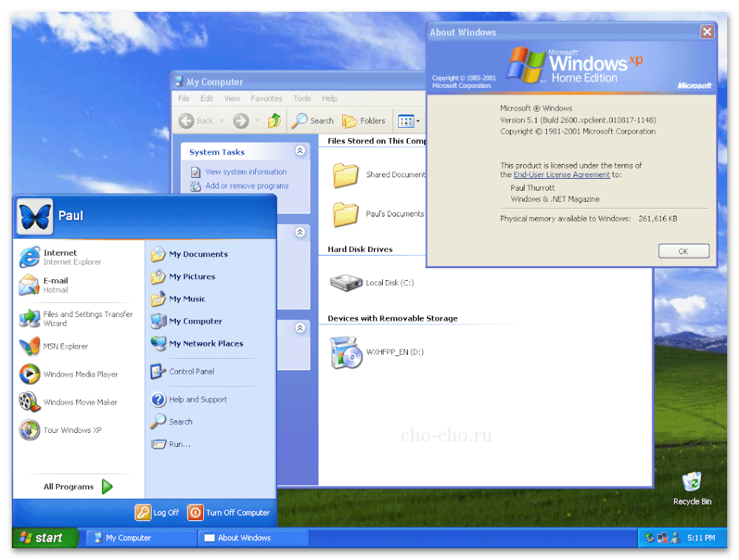Image resolution: width=739 pixels, height=560 pixels.
Task: Open Control Panel from Start menu
Action: [191, 372]
